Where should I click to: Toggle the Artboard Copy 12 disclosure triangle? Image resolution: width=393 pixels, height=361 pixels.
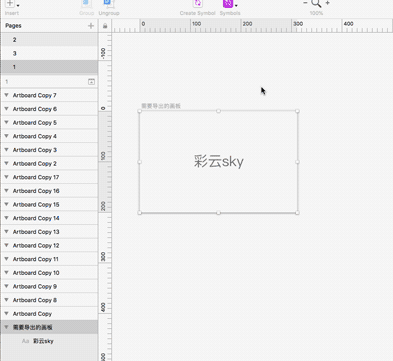[6, 245]
